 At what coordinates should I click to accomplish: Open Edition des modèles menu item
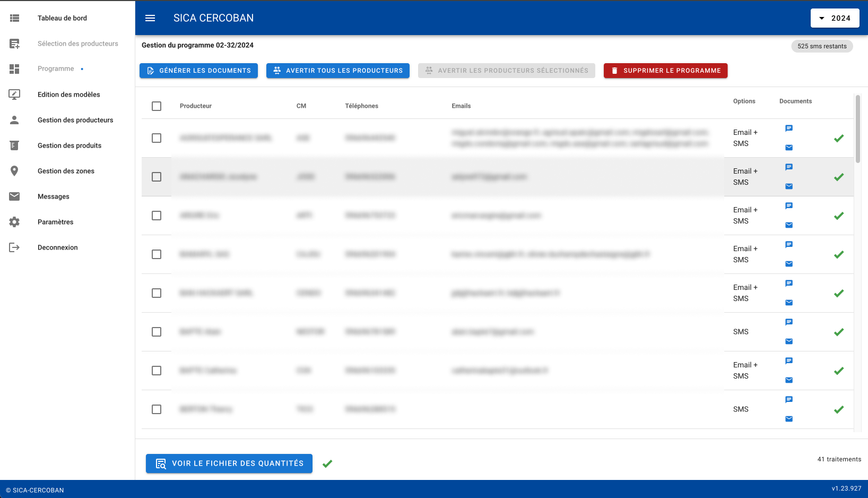69,95
